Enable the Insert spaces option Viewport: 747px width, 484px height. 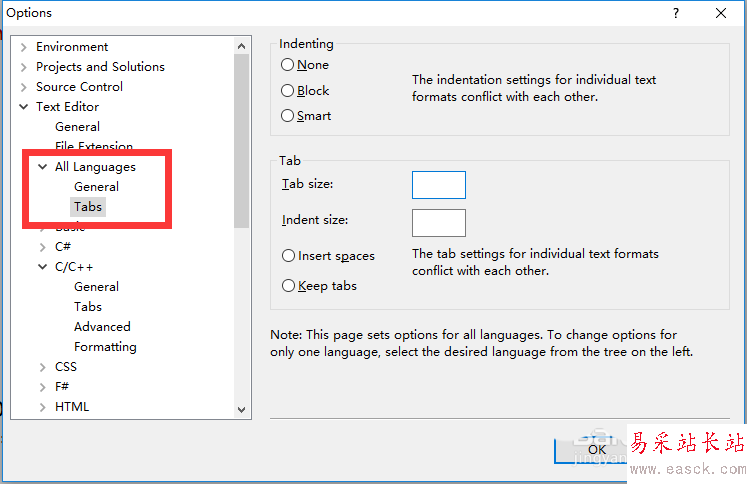pyautogui.click(x=289, y=256)
